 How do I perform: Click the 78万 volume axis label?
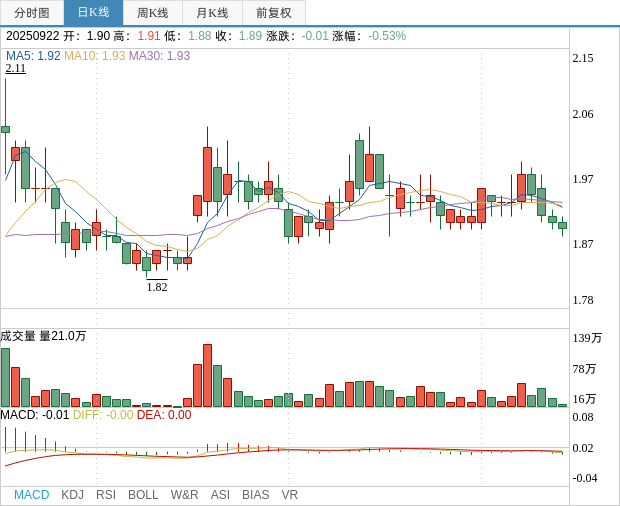[x=584, y=369]
